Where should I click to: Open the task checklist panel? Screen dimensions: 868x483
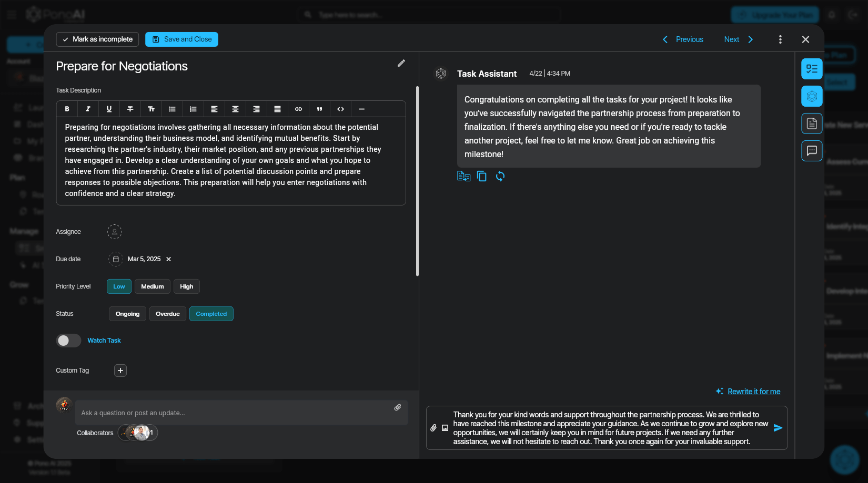click(812, 69)
